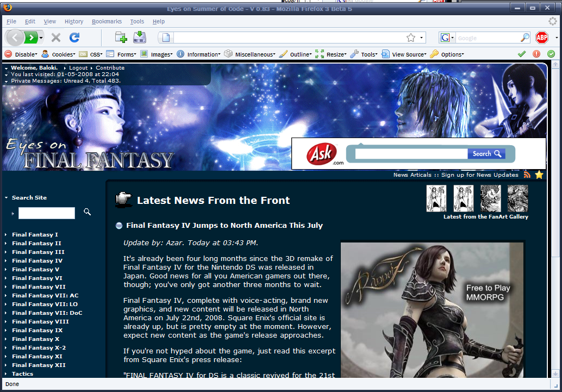Screen dimensions: 562x392
Task: Open the CSS developer toolbar menu
Action: point(91,54)
